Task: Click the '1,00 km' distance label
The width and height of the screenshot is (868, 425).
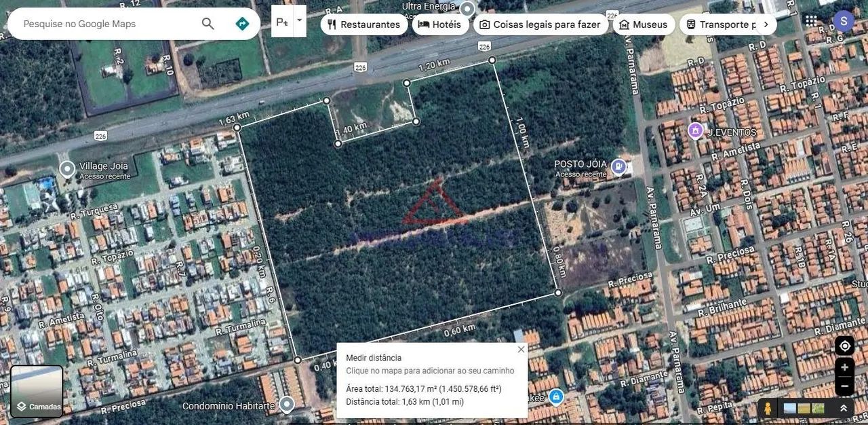Action: coord(523,132)
